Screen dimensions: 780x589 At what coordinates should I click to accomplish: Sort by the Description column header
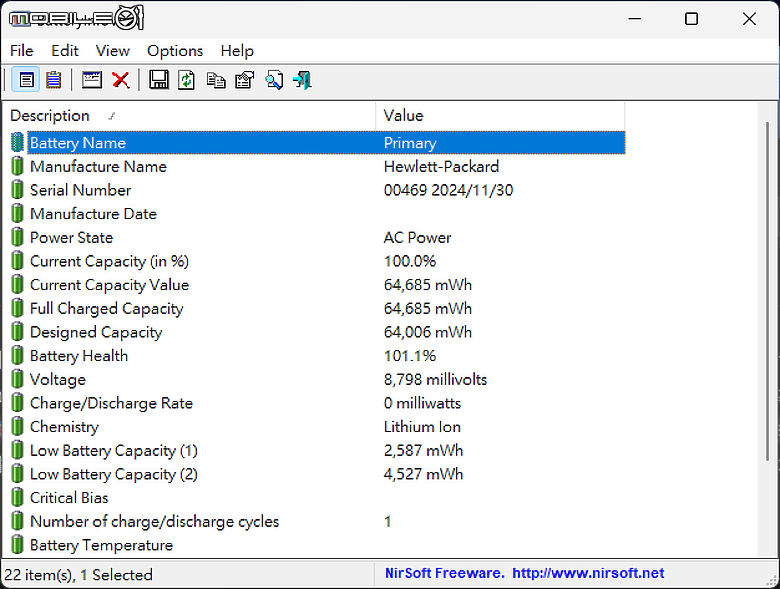tap(189, 116)
